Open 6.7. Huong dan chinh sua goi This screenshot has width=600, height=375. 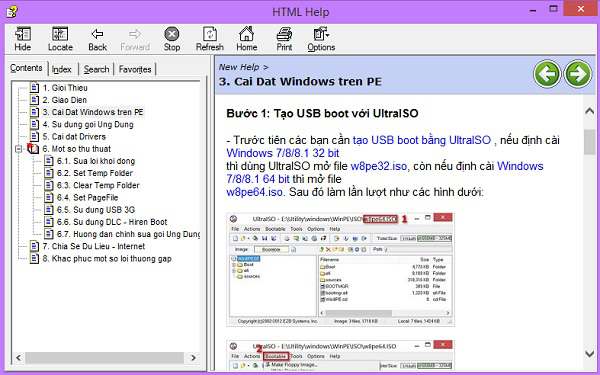(128, 234)
